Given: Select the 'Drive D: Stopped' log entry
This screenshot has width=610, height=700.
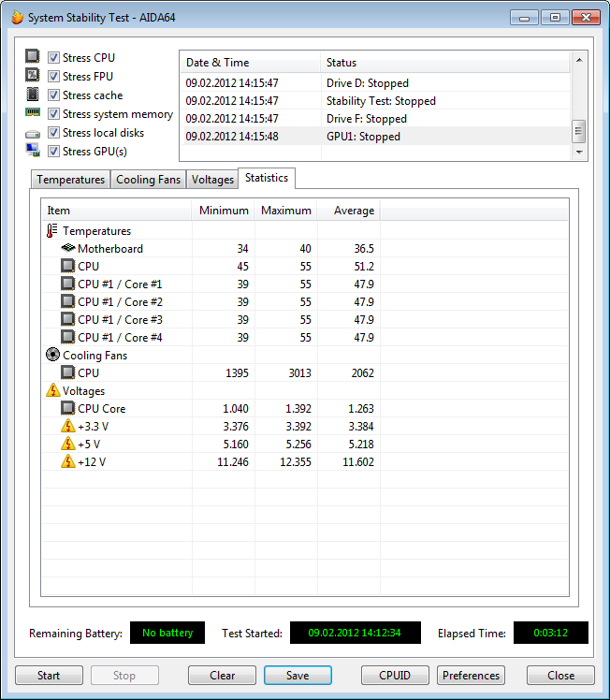Looking at the screenshot, I should point(375,83).
